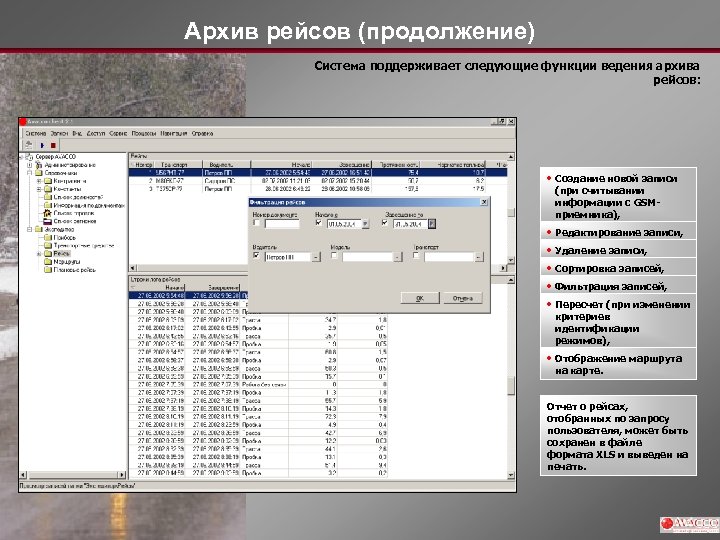Select the Информация подразделения tree item
720x540 pixels.
pos(89,205)
